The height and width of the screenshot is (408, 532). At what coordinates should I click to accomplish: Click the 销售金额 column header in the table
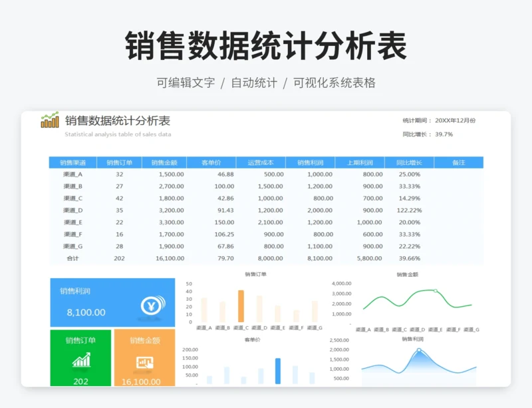coord(164,162)
